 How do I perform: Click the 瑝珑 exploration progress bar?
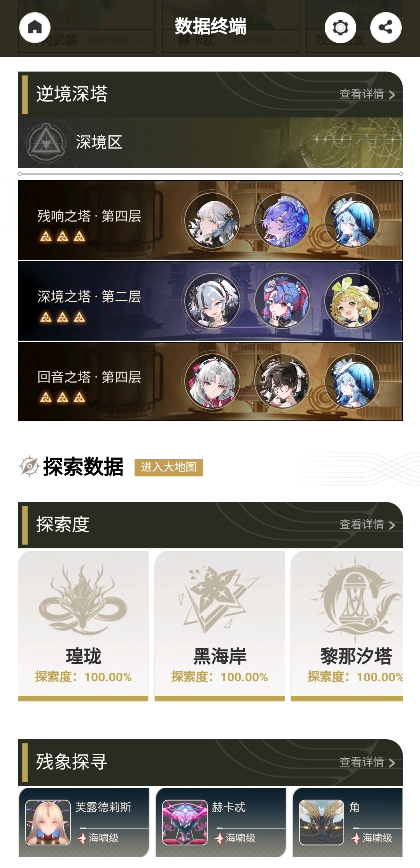pyautogui.click(x=83, y=698)
